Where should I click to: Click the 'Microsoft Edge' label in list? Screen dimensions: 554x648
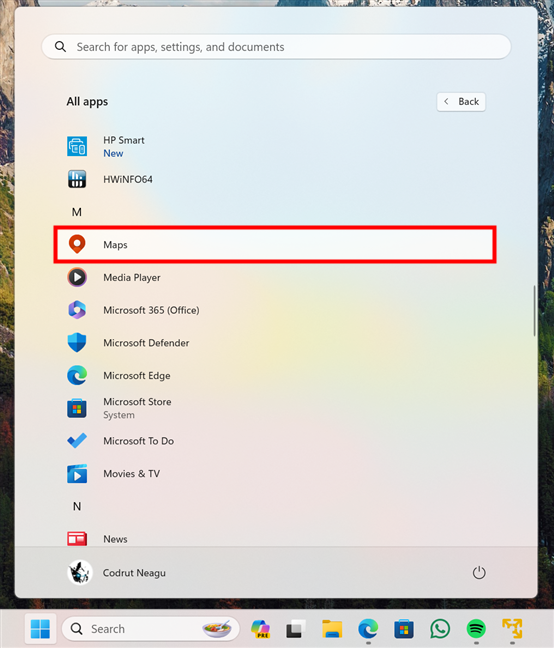click(x=137, y=375)
